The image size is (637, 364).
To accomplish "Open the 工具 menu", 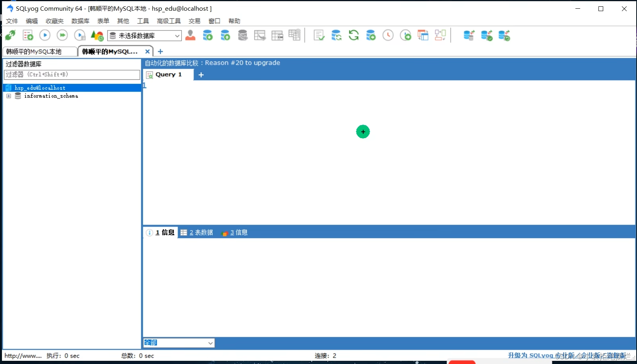I will 143,21.
